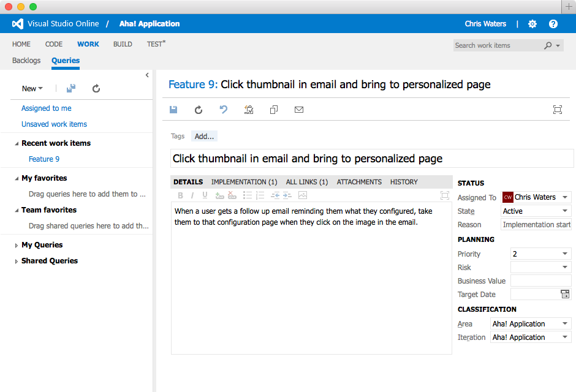576x392 pixels.
Task: Open Feature 9 in recent items
Action: [44, 159]
